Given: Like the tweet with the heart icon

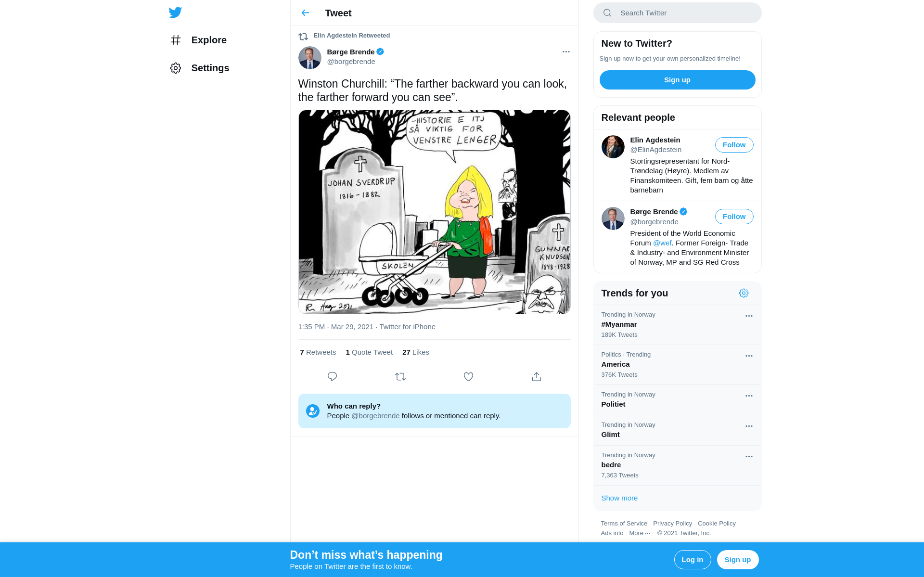Looking at the screenshot, I should [468, 377].
